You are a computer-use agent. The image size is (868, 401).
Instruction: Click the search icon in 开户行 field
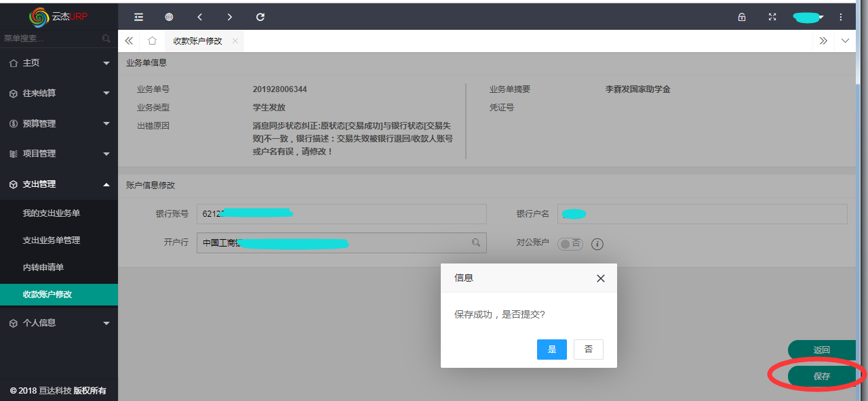476,242
